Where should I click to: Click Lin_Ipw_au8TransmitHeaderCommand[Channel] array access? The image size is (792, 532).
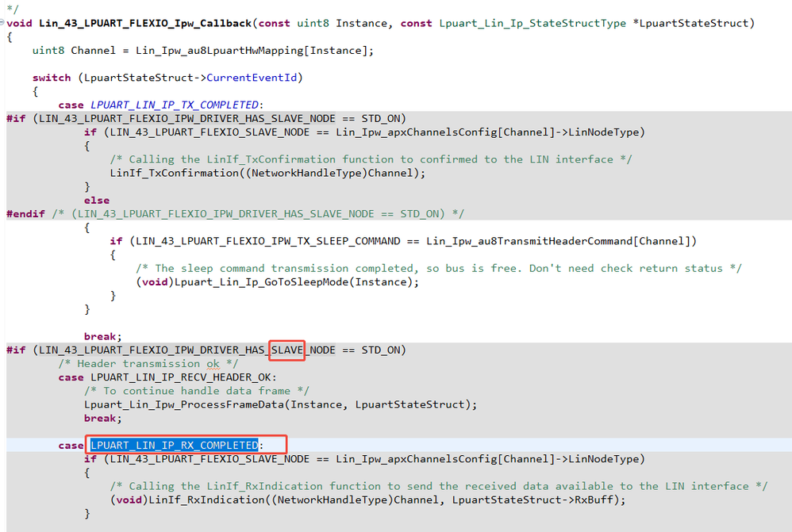click(x=558, y=241)
